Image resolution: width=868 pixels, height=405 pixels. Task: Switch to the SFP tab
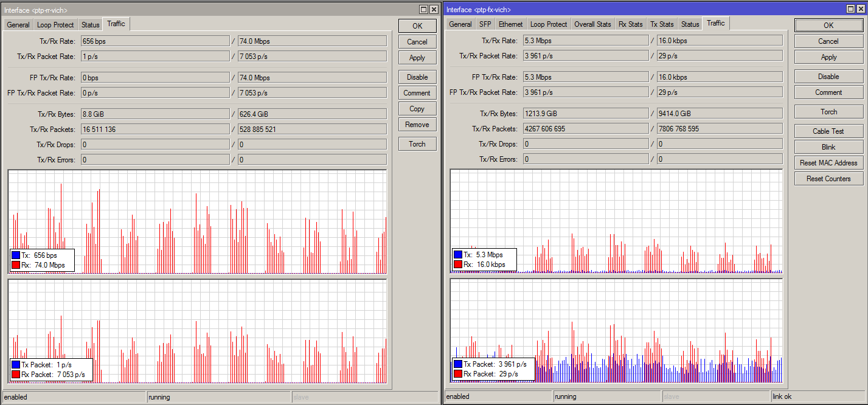(x=485, y=24)
